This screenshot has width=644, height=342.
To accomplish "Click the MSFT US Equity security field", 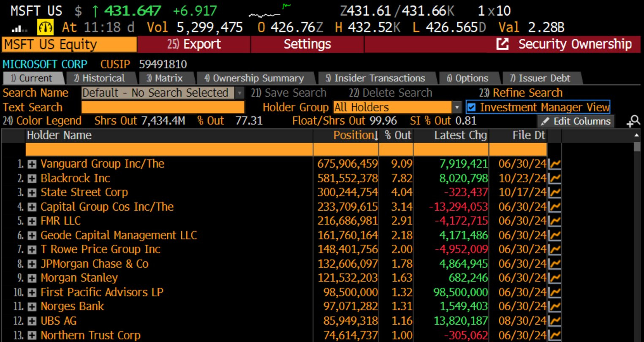I will [69, 44].
